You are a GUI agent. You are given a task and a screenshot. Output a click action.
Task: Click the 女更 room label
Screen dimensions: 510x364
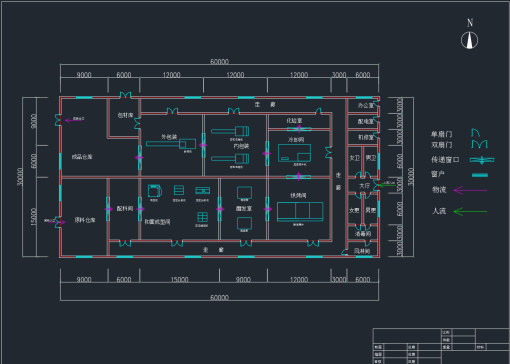point(354,210)
